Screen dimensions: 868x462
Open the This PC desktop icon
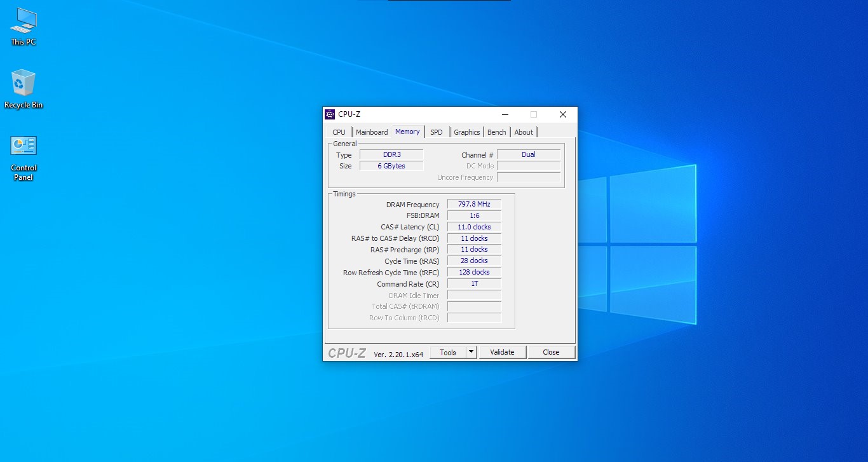24,27
